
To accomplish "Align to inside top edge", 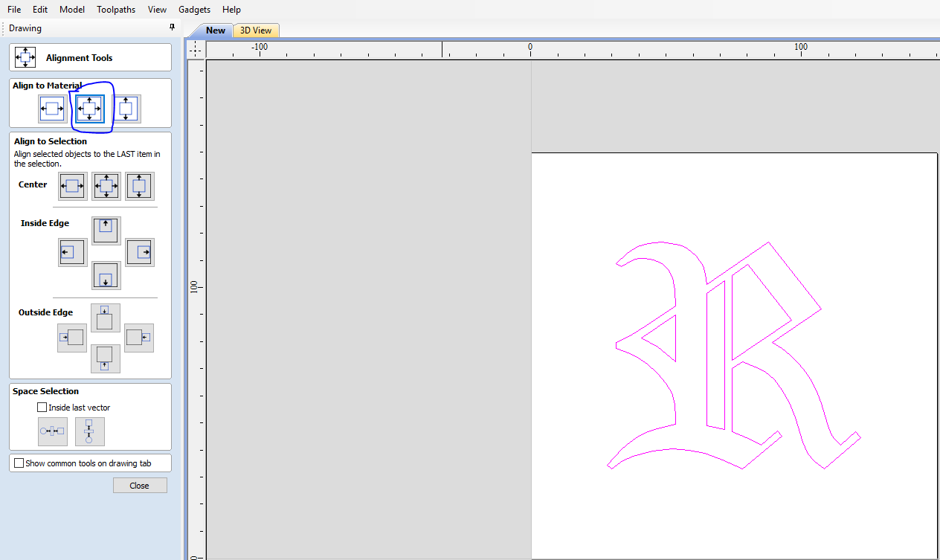I will click(106, 230).
